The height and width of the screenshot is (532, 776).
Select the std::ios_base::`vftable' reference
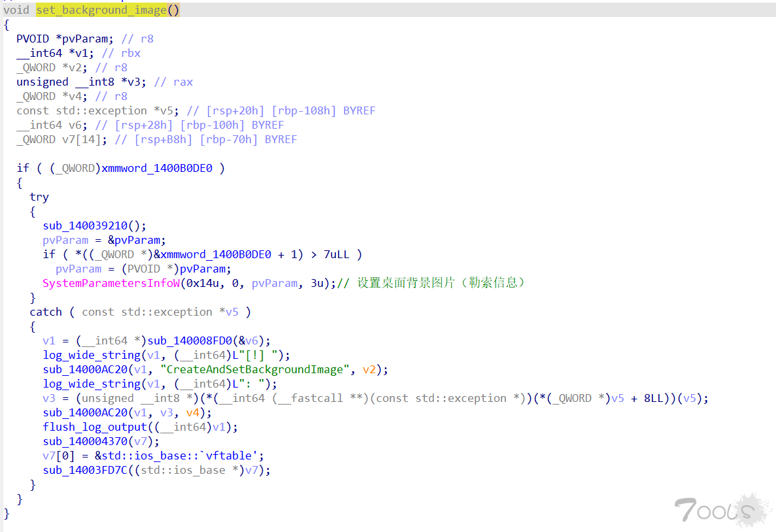pyautogui.click(x=183, y=456)
